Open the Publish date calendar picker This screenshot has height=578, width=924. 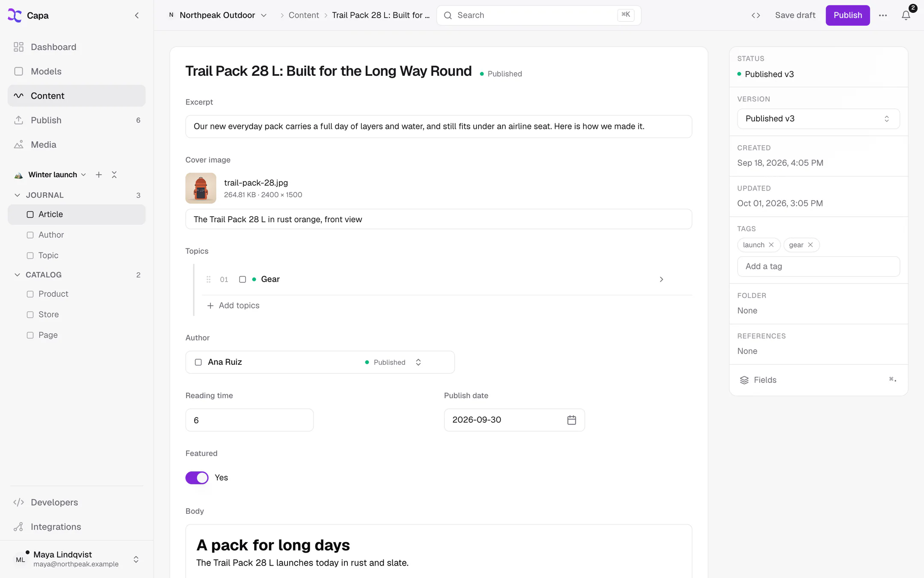(572, 420)
